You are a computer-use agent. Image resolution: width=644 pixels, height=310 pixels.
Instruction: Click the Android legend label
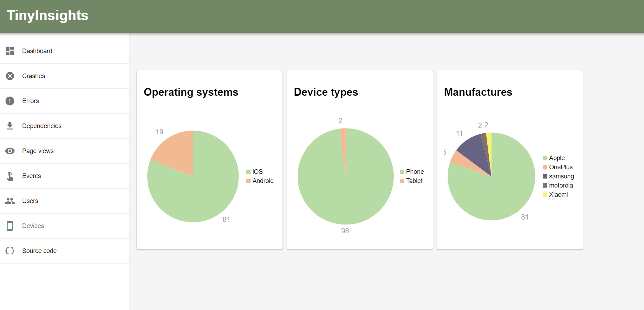pos(263,181)
